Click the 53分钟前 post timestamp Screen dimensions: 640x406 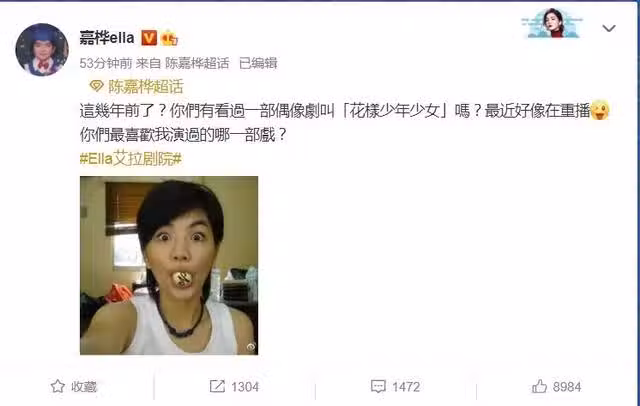point(106,63)
